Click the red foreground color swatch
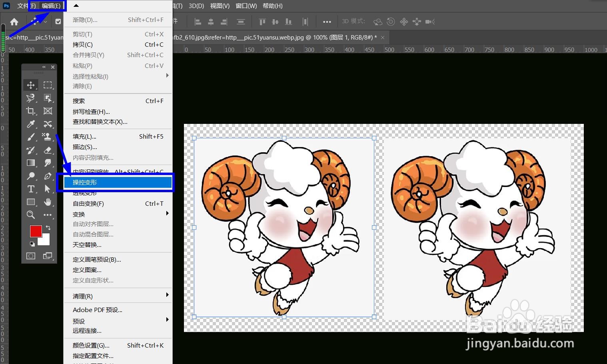Image resolution: width=607 pixels, height=364 pixels. click(x=36, y=231)
